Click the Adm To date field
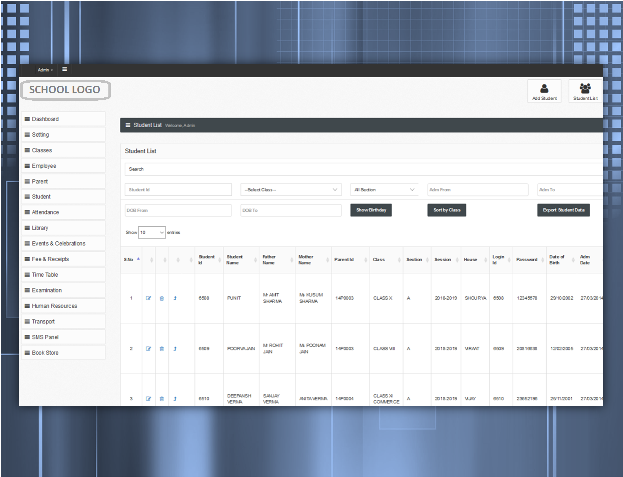This screenshot has width=623, height=477. tap(570, 189)
